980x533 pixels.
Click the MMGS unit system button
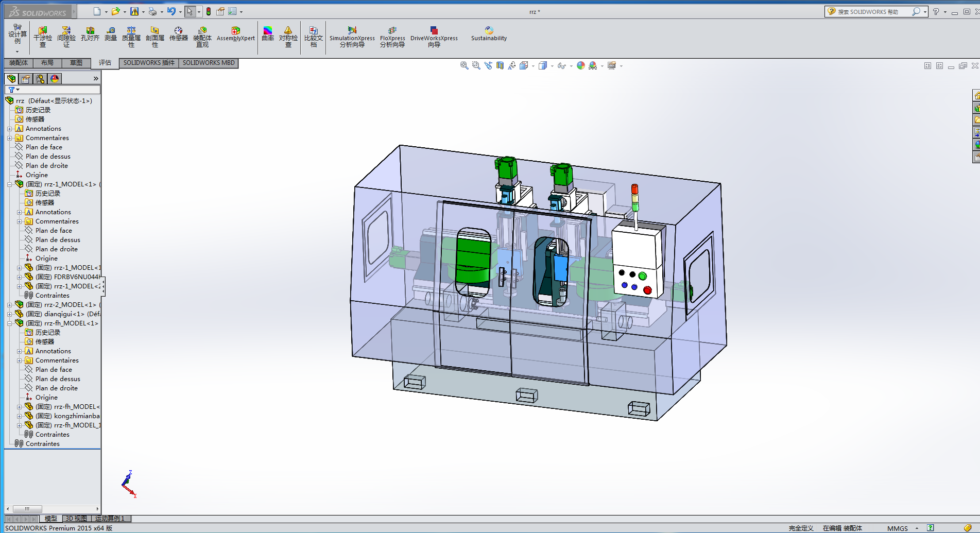click(898, 528)
